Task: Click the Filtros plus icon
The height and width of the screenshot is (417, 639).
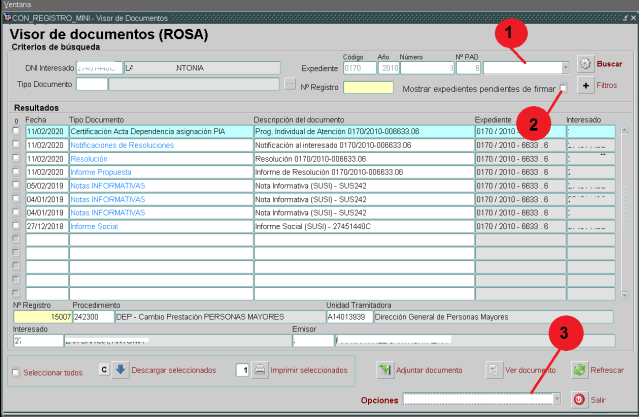Action: coord(586,86)
